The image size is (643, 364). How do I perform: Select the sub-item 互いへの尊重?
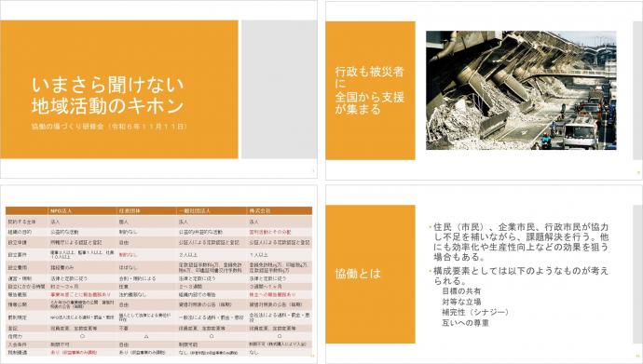[465, 323]
